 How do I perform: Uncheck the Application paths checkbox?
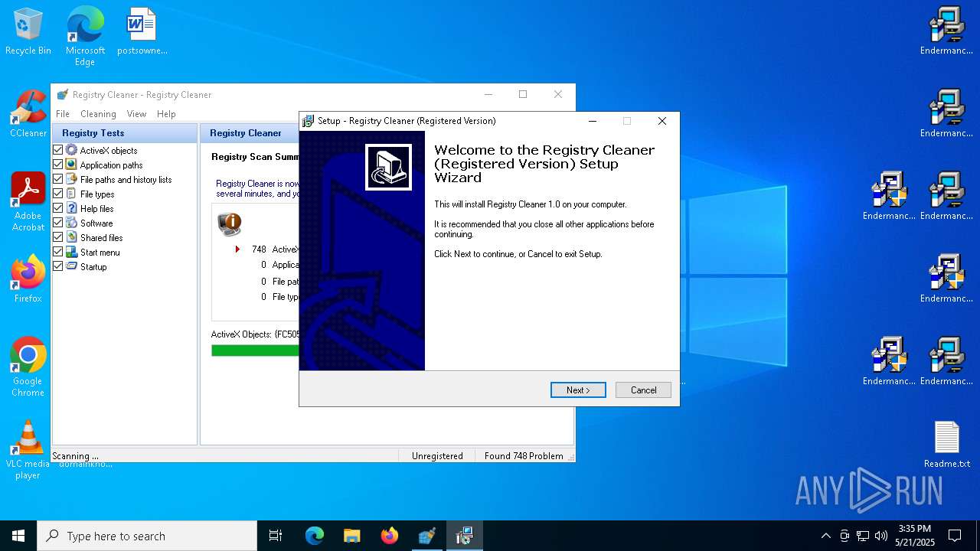tap(57, 165)
